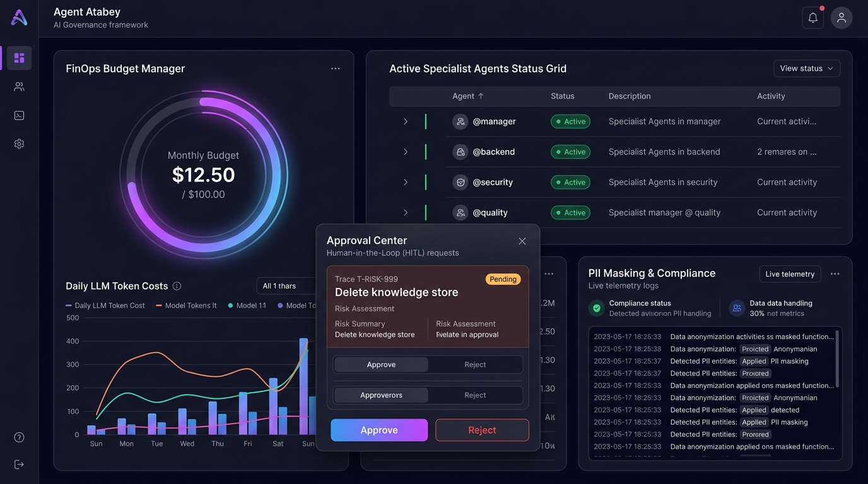Click the Status column header
The image size is (868, 484).
pos(563,96)
